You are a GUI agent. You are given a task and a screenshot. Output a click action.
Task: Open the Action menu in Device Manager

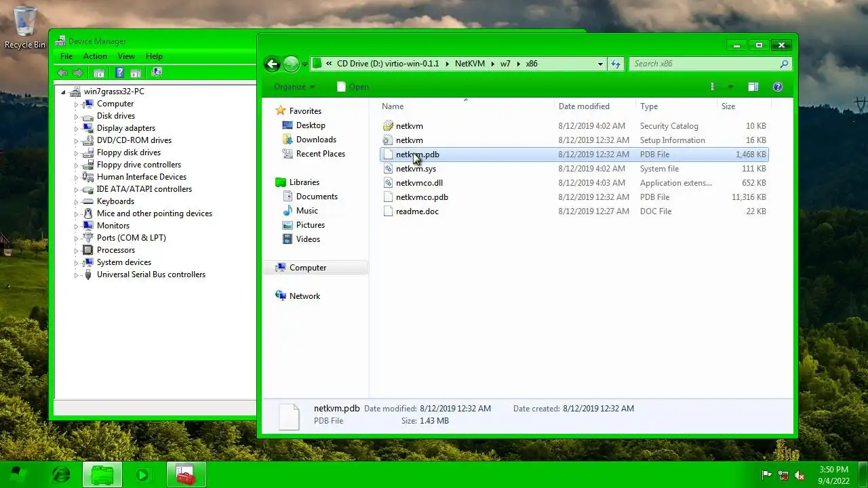tap(95, 56)
